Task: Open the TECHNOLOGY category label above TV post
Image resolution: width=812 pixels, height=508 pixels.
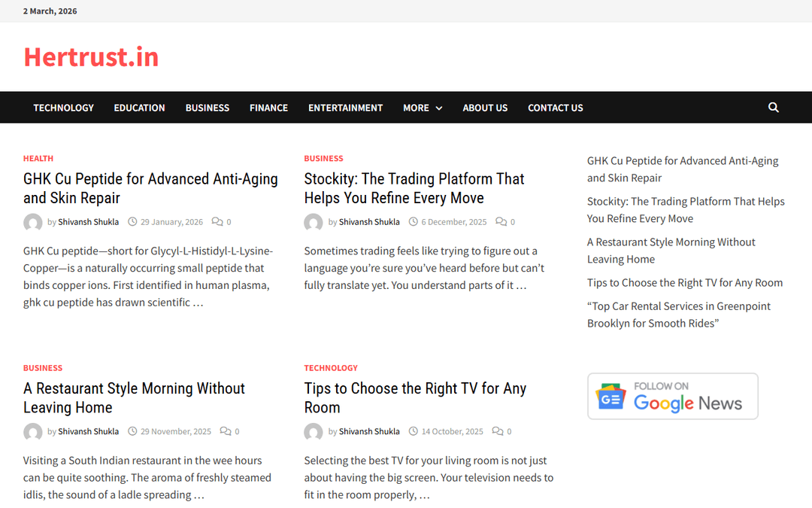Action: click(331, 367)
